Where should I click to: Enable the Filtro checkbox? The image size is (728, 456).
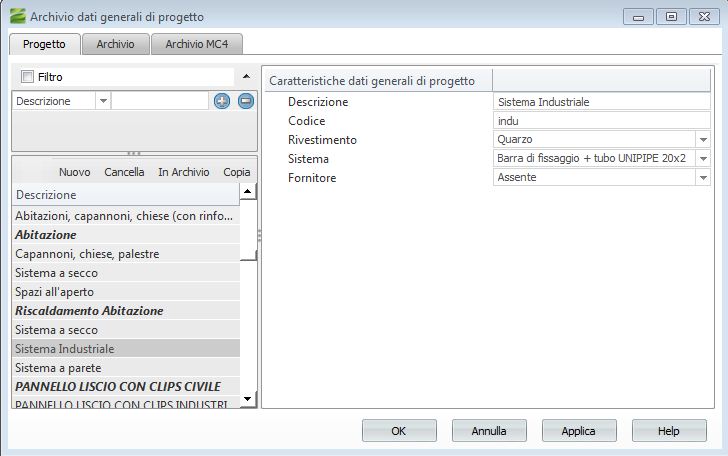click(27, 77)
